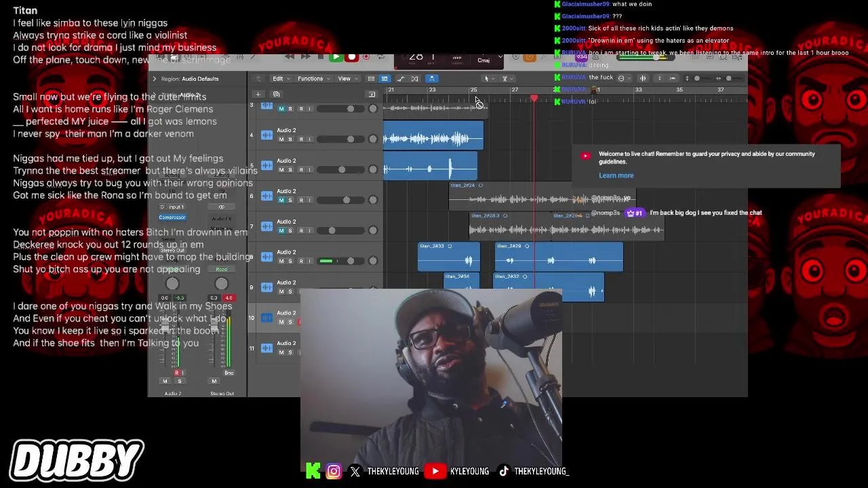
Task: Click the green Kick icon in overlay
Action: [x=313, y=471]
